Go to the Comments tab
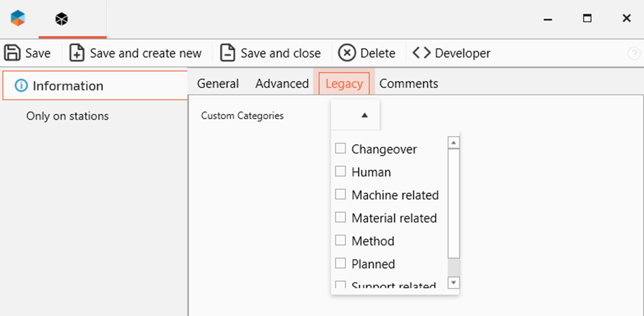This screenshot has height=316, width=644. pyautogui.click(x=408, y=84)
